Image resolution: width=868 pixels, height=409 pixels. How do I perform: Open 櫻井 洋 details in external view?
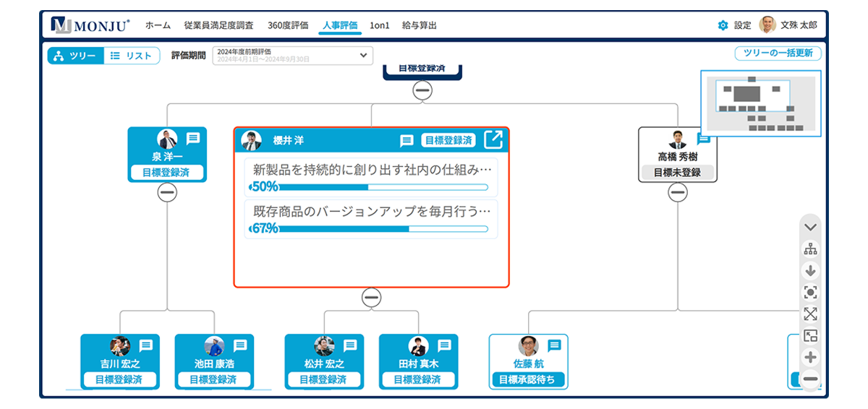(x=493, y=139)
